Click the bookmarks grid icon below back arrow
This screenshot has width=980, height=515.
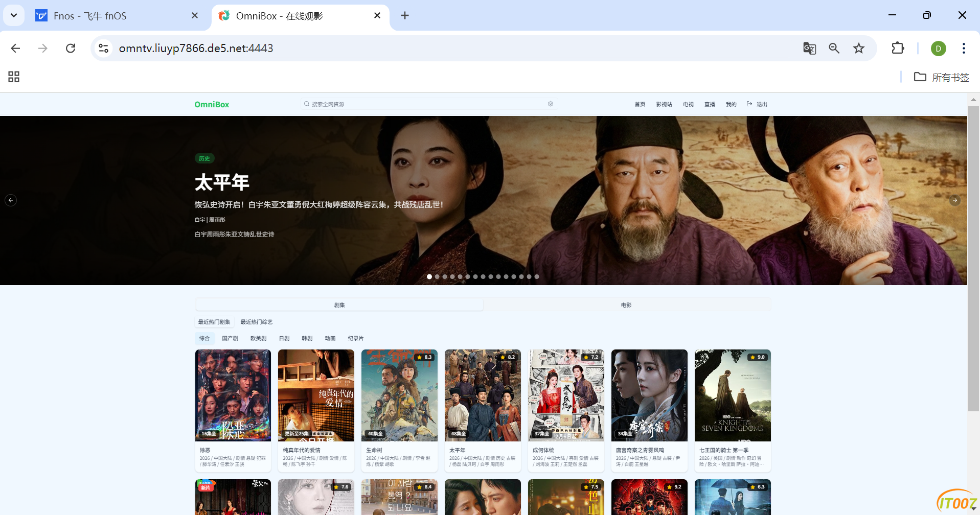[13, 77]
